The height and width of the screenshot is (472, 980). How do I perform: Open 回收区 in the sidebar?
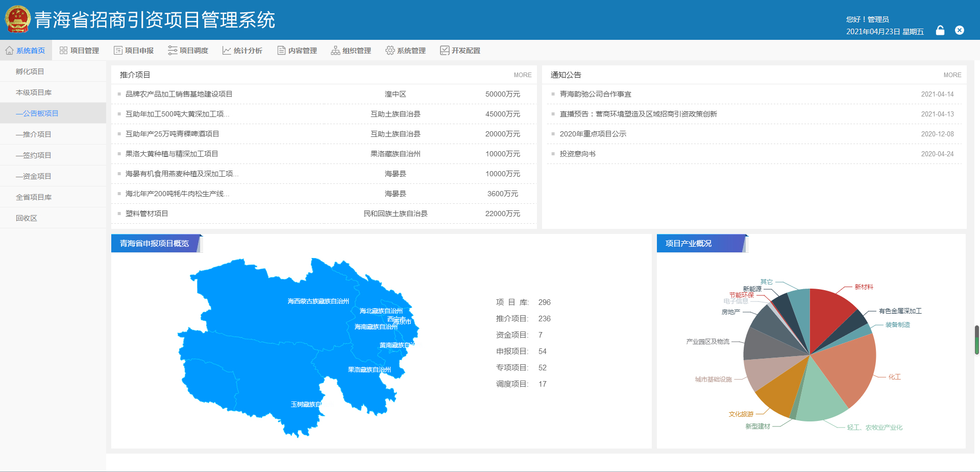[x=27, y=218]
